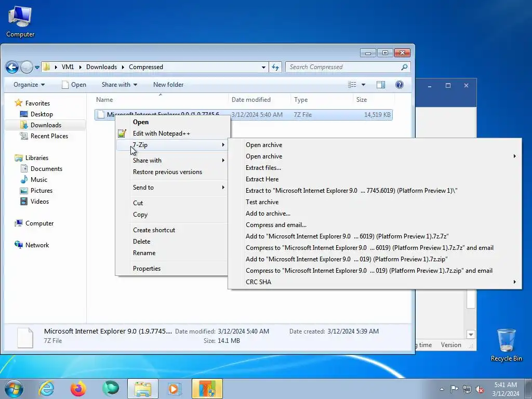Select the 7-Zip context menu entry
This screenshot has height=399, width=532.
(172, 145)
